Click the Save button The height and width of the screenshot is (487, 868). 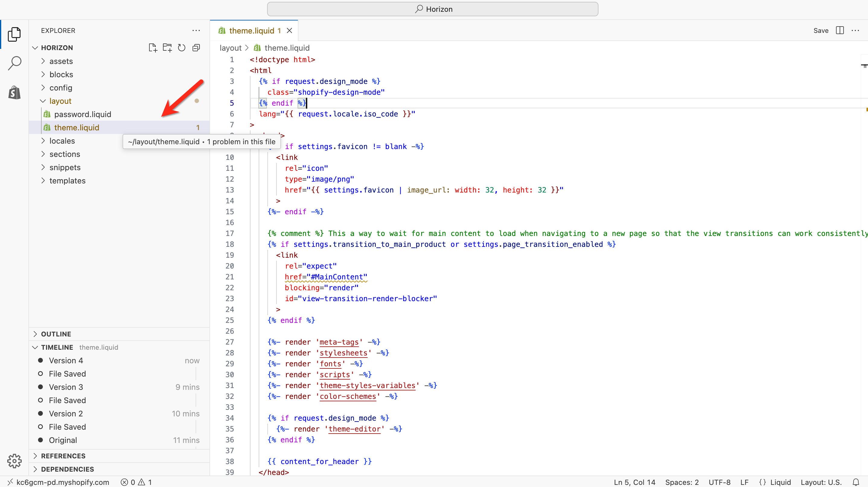(x=821, y=31)
